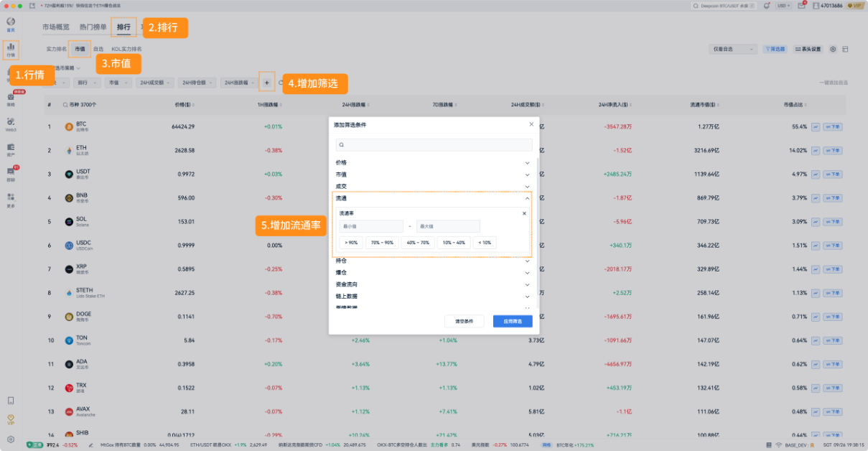Open the 资产 assets sidebar icon
Image resolution: width=868 pixels, height=451 pixels.
(11, 149)
